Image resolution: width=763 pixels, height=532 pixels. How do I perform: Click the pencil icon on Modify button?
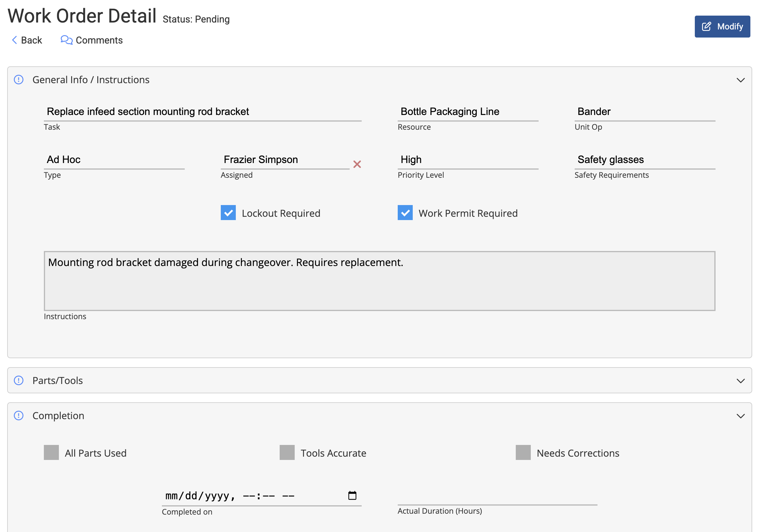(x=706, y=26)
